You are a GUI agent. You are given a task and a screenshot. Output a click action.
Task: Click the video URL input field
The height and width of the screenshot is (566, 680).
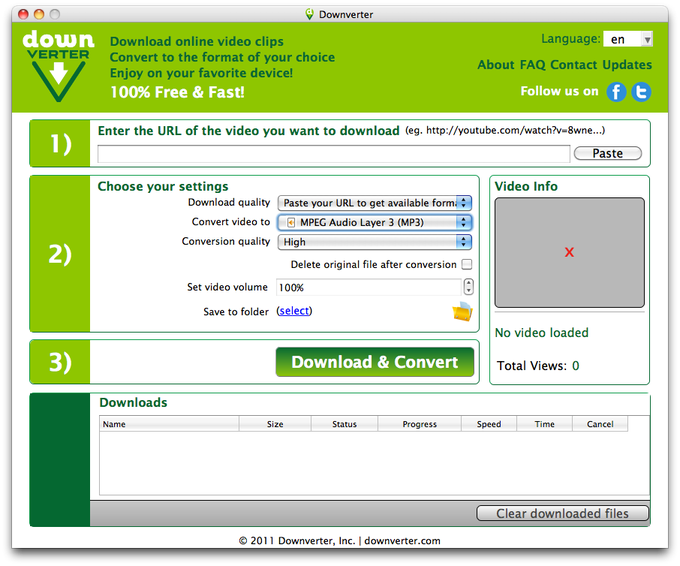[333, 154]
